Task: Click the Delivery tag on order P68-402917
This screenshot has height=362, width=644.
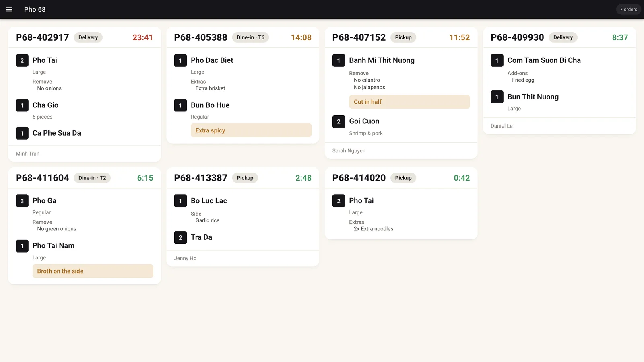Action: click(88, 37)
